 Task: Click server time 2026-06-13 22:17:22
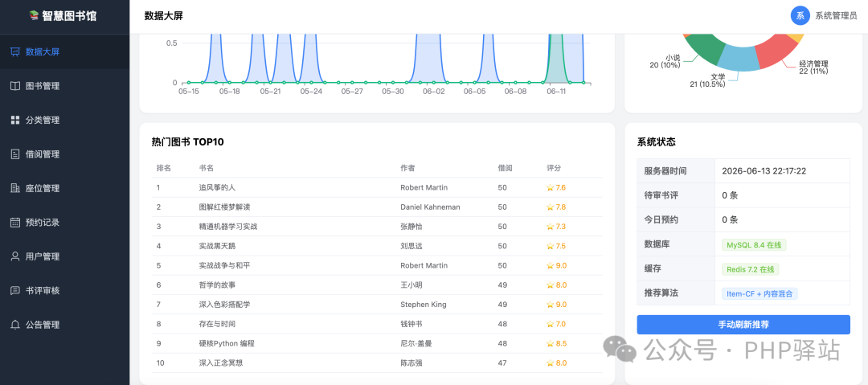click(764, 171)
